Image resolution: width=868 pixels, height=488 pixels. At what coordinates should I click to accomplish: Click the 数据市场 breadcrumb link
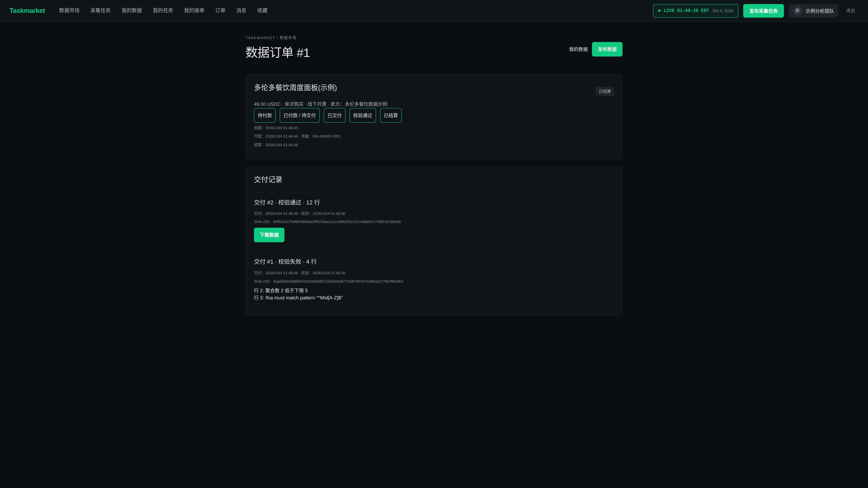click(288, 38)
